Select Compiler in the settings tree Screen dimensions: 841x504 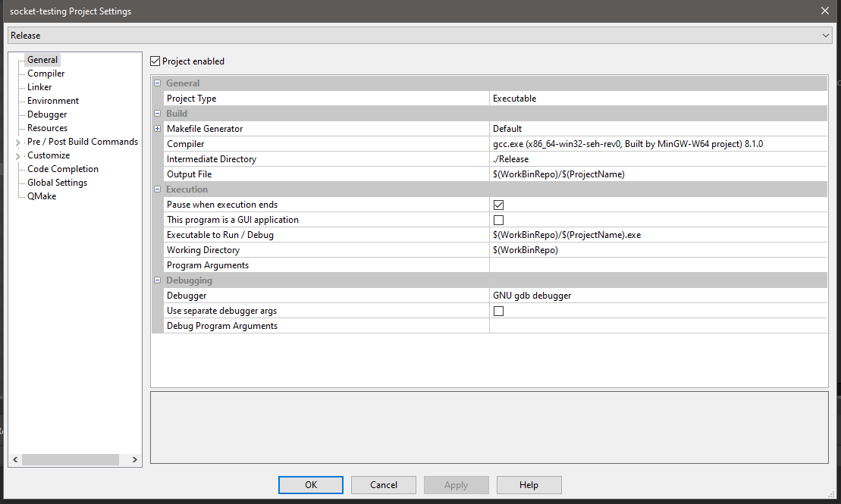point(46,73)
